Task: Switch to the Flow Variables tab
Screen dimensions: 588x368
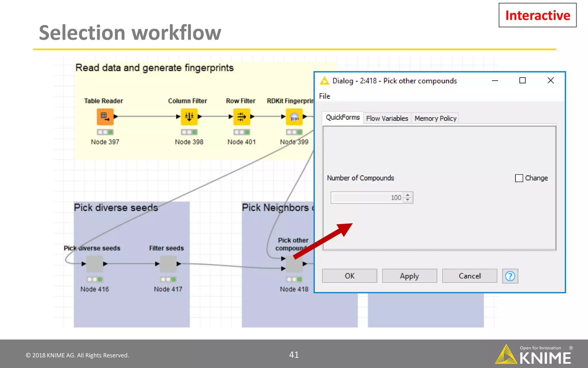Action: tap(387, 118)
